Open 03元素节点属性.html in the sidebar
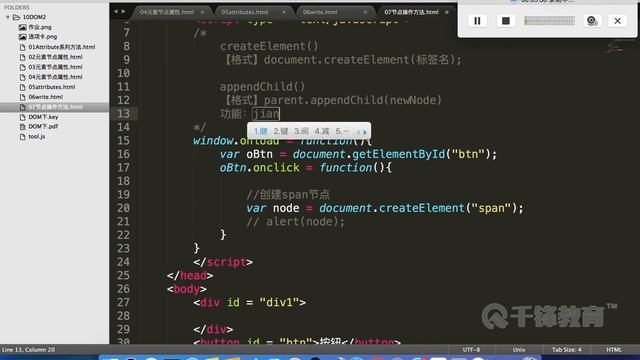Image resolution: width=640 pixels, height=360 pixels. [x=55, y=67]
